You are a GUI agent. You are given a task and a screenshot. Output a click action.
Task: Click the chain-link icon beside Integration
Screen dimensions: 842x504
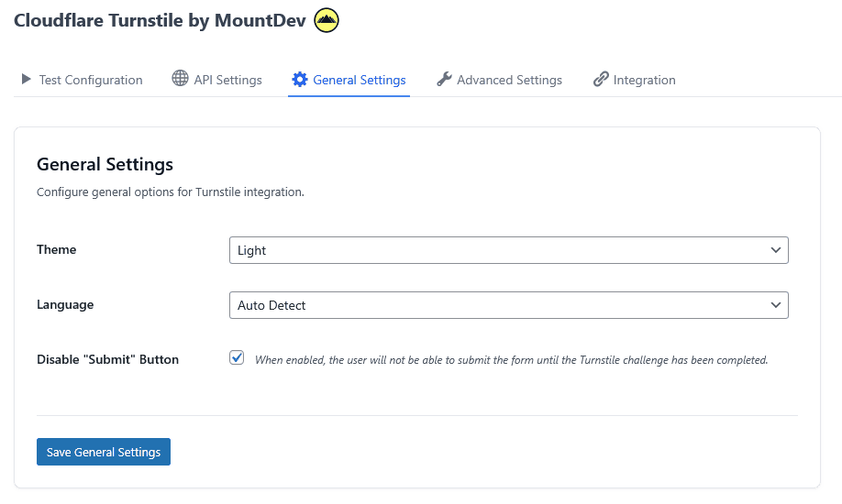coord(601,80)
